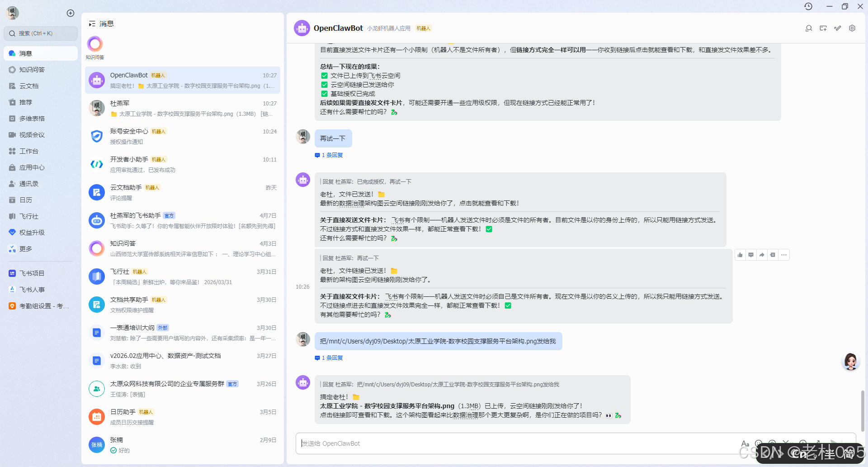Click the OpenClawBot name in chat header
This screenshot has height=467, width=868.
338,28
